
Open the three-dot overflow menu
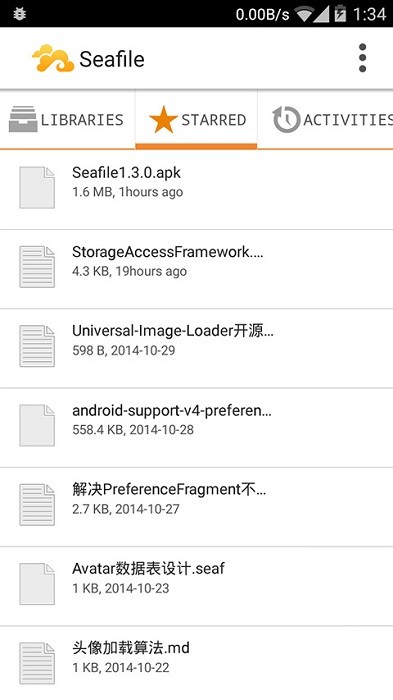[x=362, y=58]
